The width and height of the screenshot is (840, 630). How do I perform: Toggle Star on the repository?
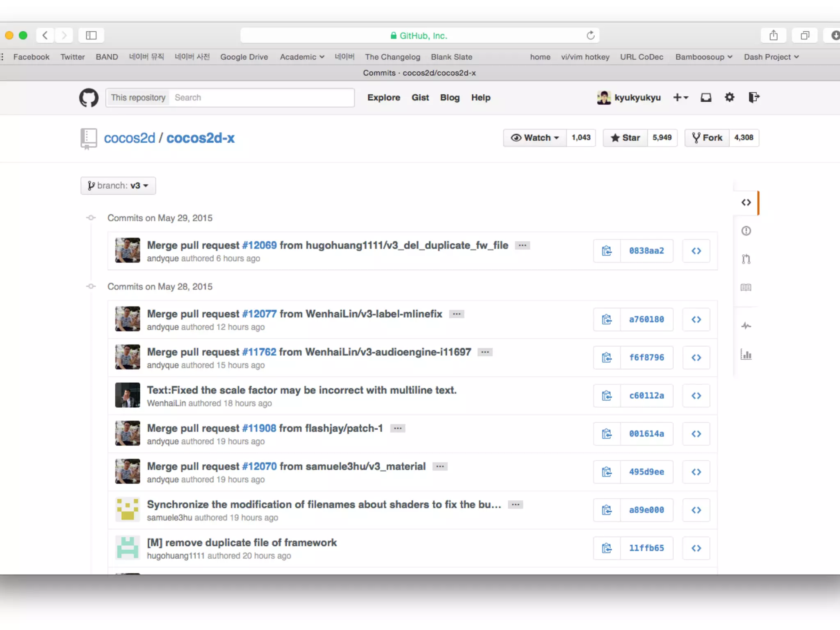(x=625, y=138)
